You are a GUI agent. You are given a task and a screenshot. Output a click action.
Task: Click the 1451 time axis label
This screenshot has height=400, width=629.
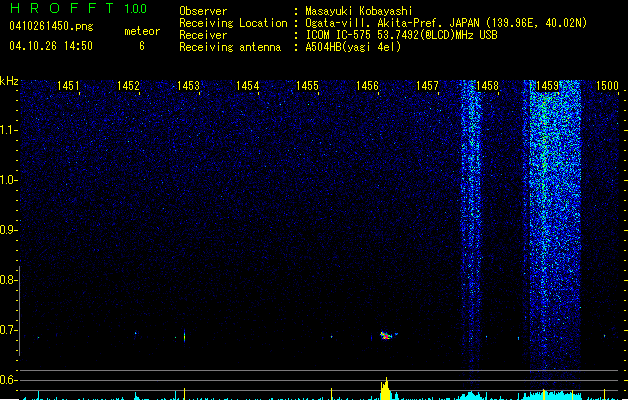click(x=68, y=86)
